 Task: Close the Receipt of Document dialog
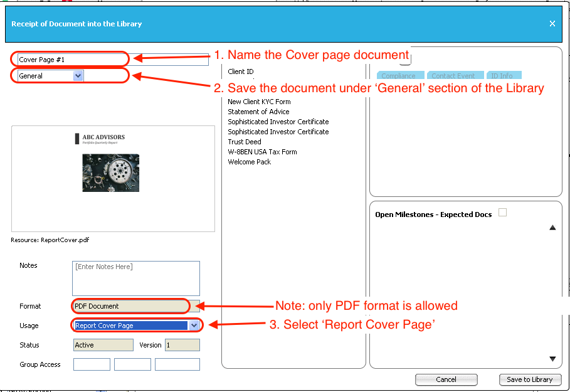point(552,24)
